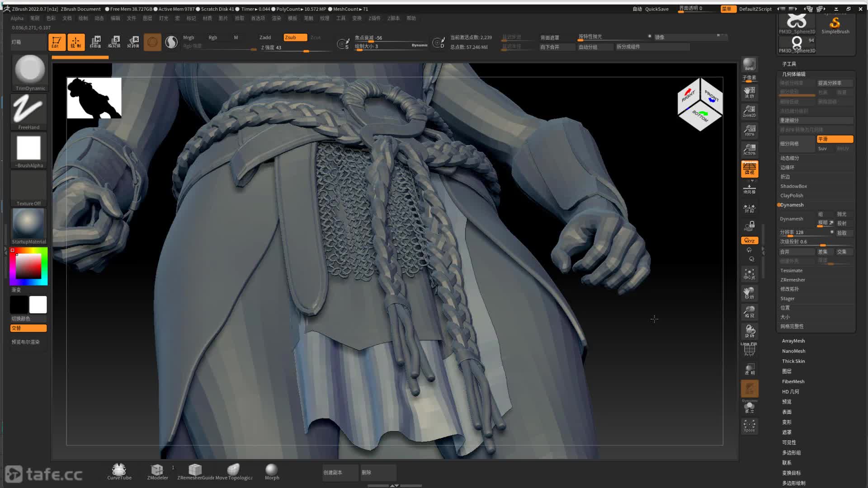Open the TrimDynamic brush picker

tap(30, 73)
